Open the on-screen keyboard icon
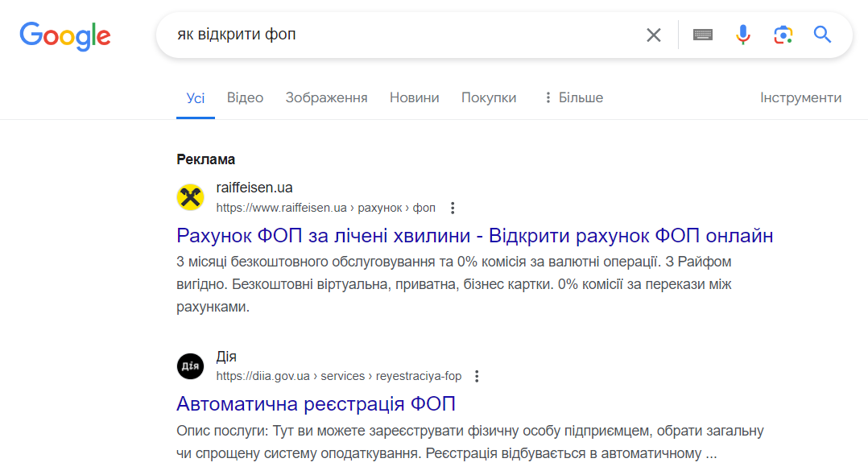The height and width of the screenshot is (475, 868). point(702,35)
